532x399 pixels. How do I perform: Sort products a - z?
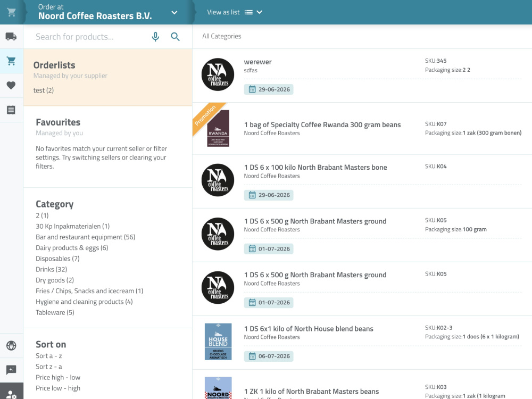(49, 356)
